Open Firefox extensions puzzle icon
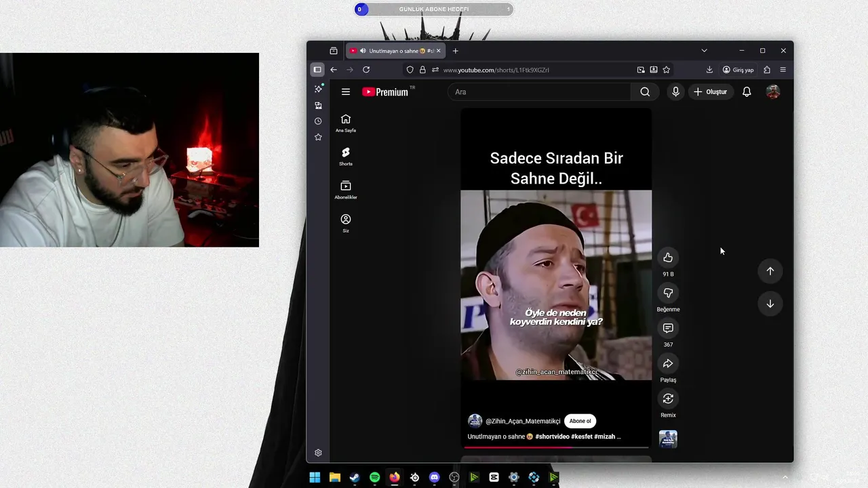This screenshot has height=488, width=868. [x=767, y=70]
